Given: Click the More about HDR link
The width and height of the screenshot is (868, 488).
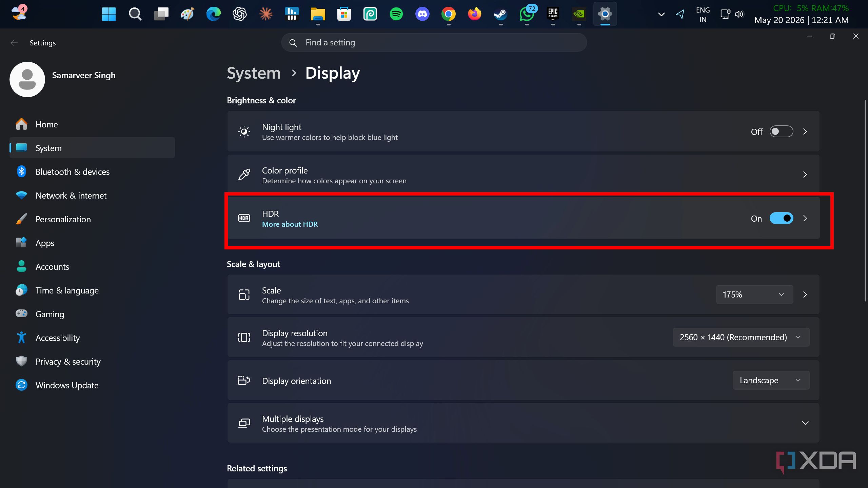Looking at the screenshot, I should pyautogui.click(x=290, y=224).
